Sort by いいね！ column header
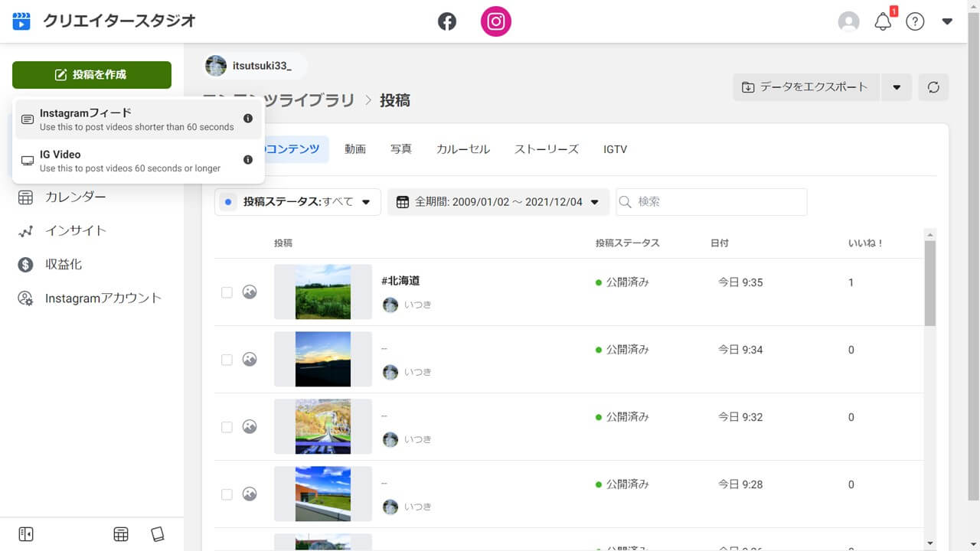 (x=866, y=243)
